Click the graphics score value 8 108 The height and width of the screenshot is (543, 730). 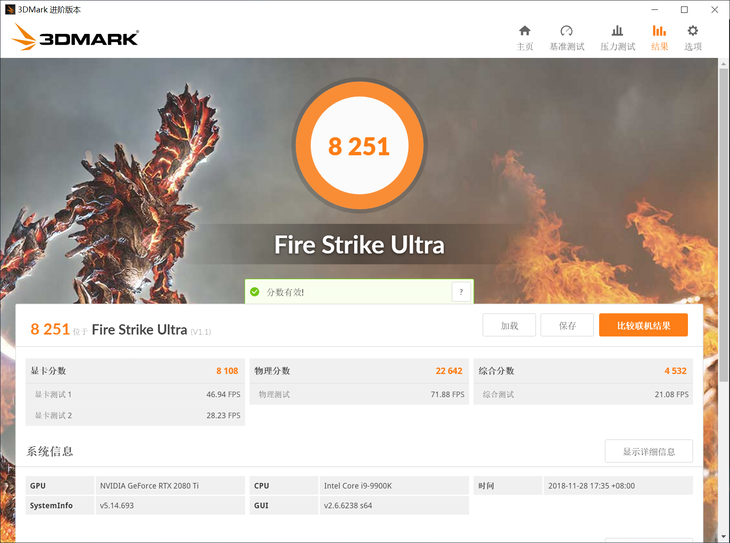[x=227, y=371]
